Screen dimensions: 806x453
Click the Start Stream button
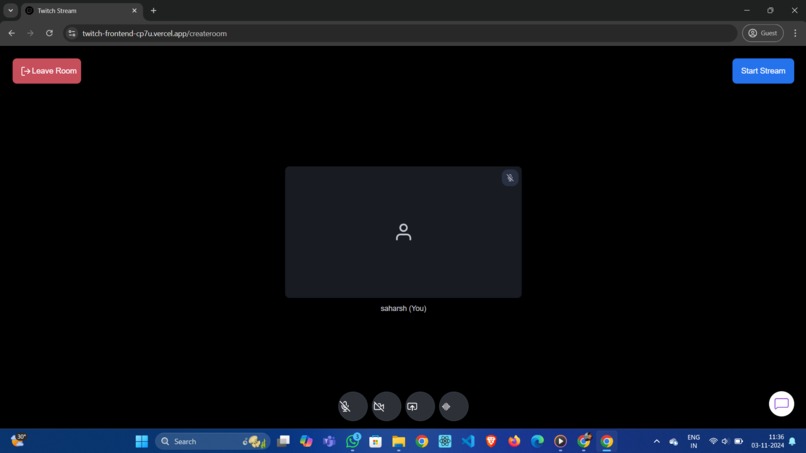coord(763,71)
